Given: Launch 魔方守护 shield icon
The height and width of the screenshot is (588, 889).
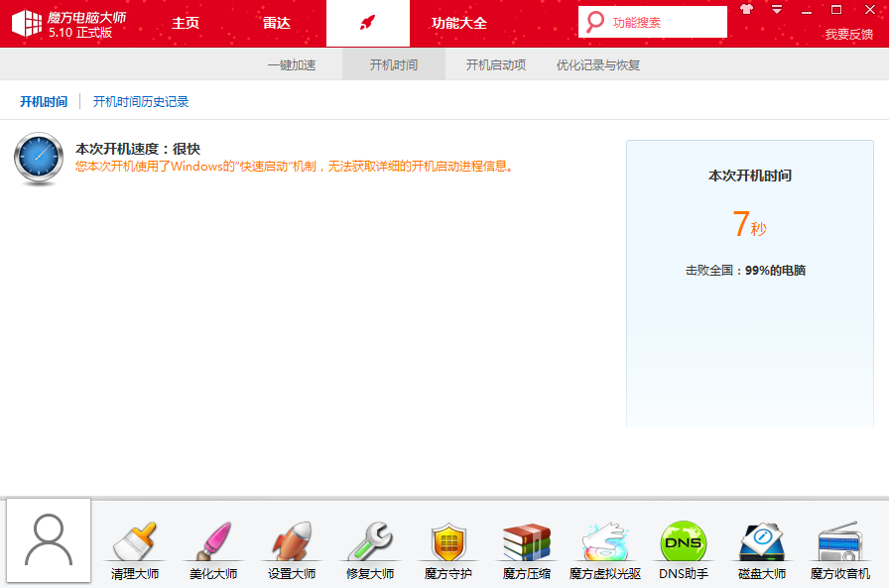Looking at the screenshot, I should click(x=447, y=550).
